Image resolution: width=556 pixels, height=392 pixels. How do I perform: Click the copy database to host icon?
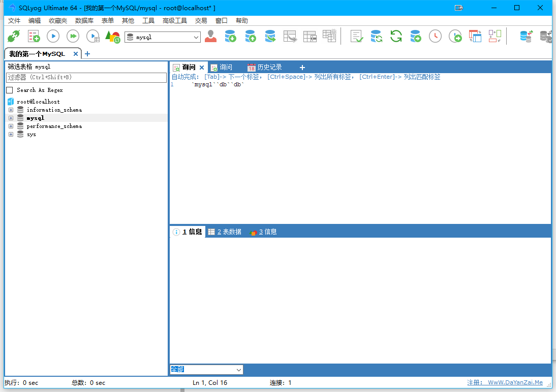[270, 36]
